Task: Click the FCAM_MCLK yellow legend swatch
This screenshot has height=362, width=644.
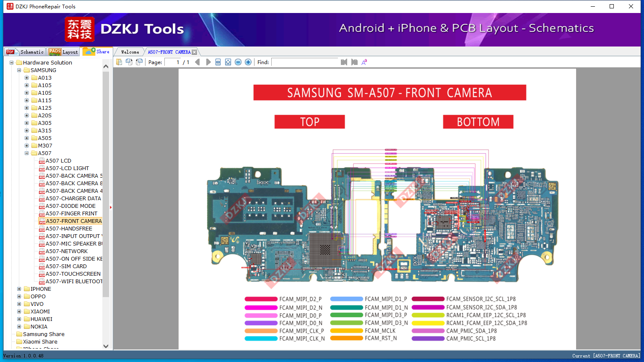Action: pyautogui.click(x=346, y=331)
